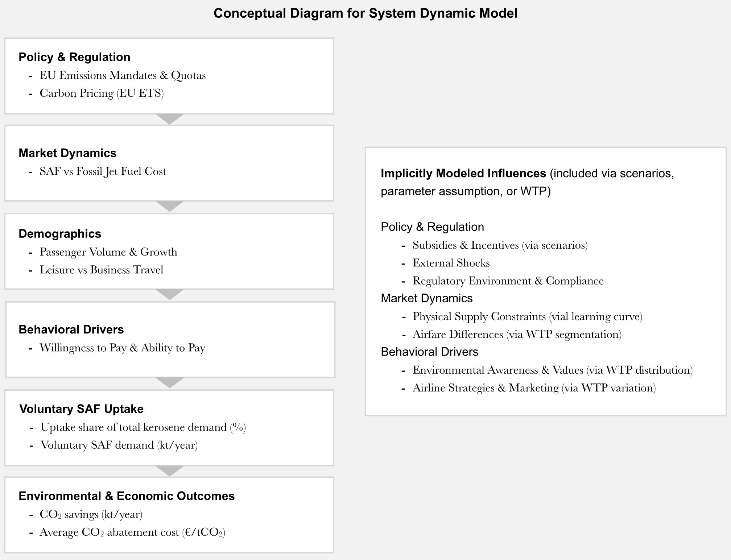Click the "Leisure vs Business Travel" item
The width and height of the screenshot is (731, 560).
(101, 270)
